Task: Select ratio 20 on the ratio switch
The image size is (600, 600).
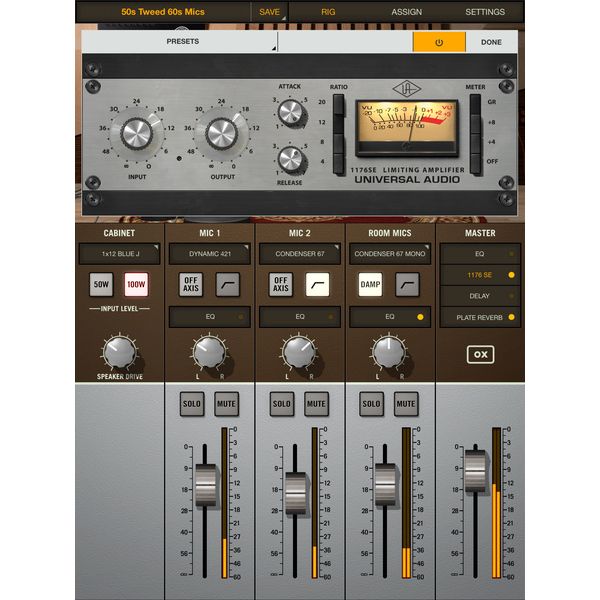Action: 339,103
